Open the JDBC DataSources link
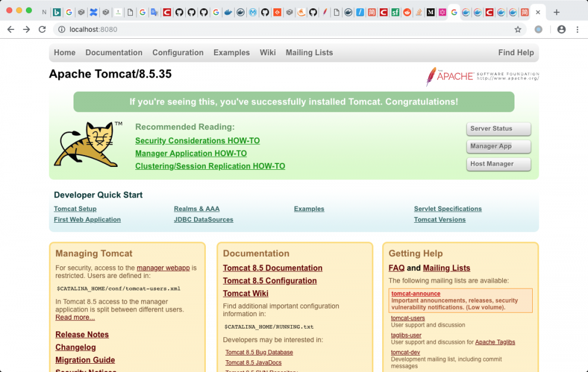The width and height of the screenshot is (588, 372). click(203, 220)
